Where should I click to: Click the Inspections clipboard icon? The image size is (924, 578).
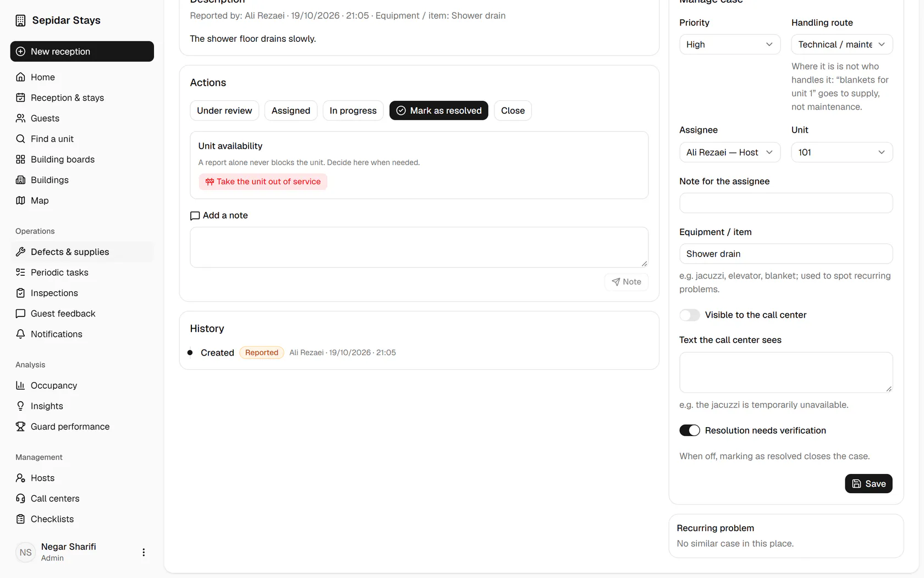(x=20, y=293)
